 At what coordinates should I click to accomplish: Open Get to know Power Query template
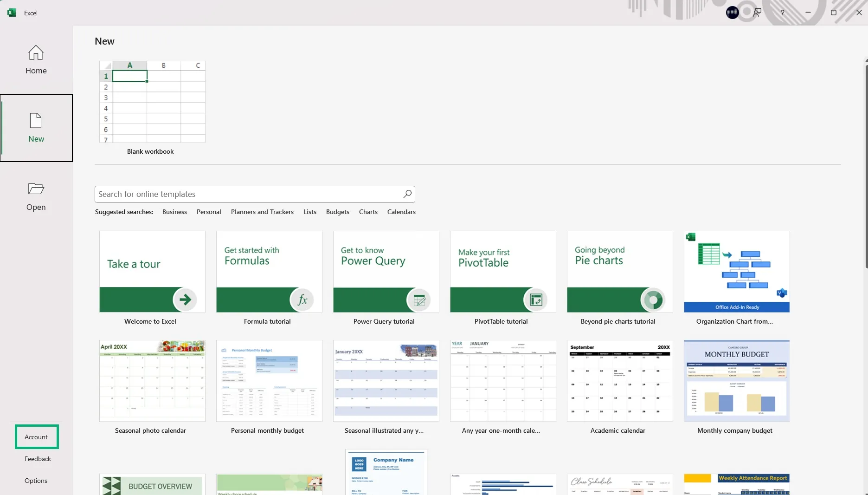click(x=386, y=272)
